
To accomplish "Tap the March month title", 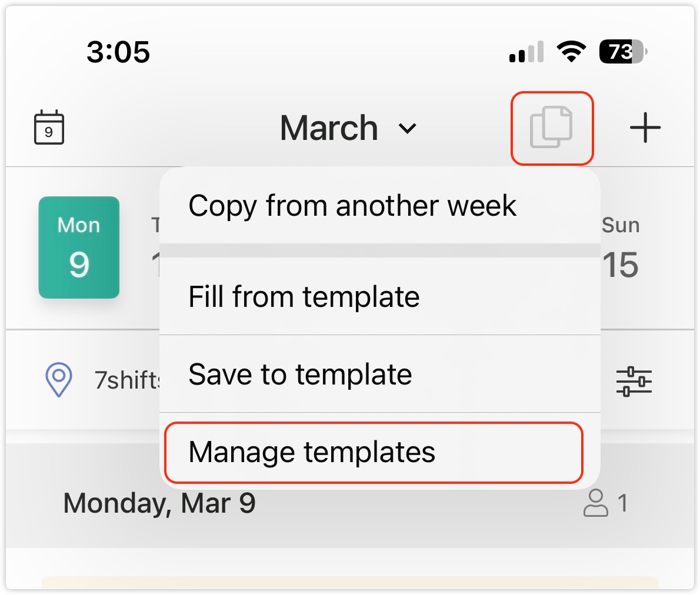I will 329,128.
